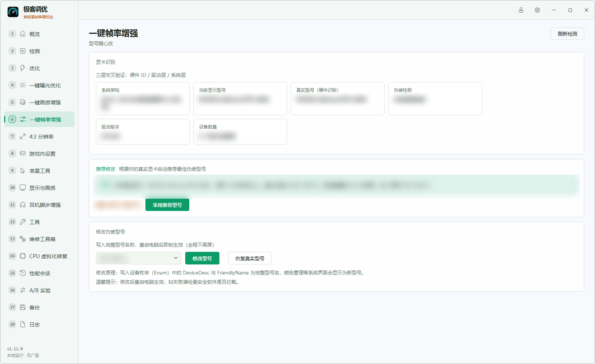Click the 维修工具箱 gears icon
The width and height of the screenshot is (595, 364).
[x=23, y=239]
